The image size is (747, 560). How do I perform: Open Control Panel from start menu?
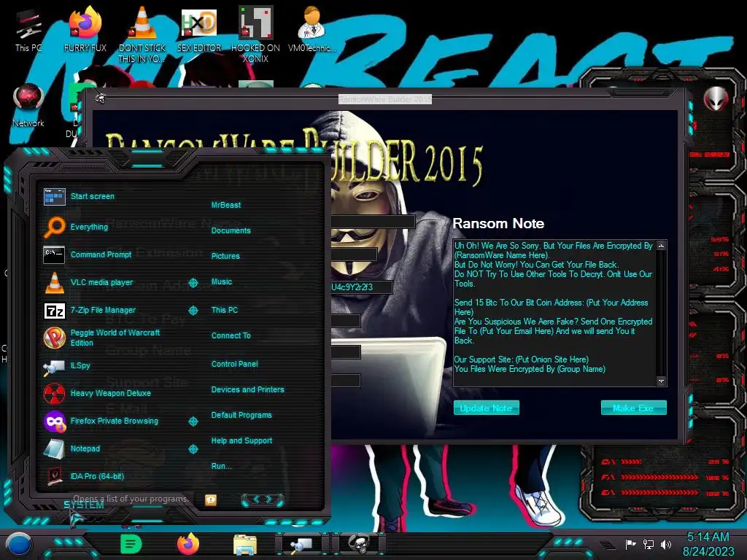pyautogui.click(x=234, y=364)
